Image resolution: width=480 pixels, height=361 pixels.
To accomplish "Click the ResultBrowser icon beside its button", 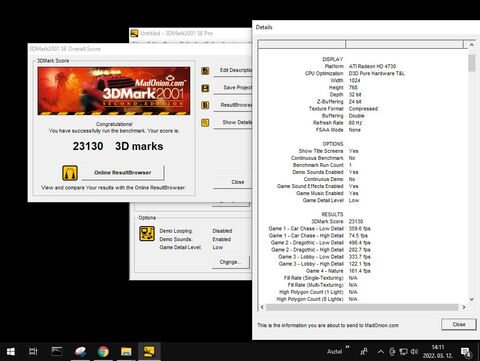I will (x=205, y=105).
